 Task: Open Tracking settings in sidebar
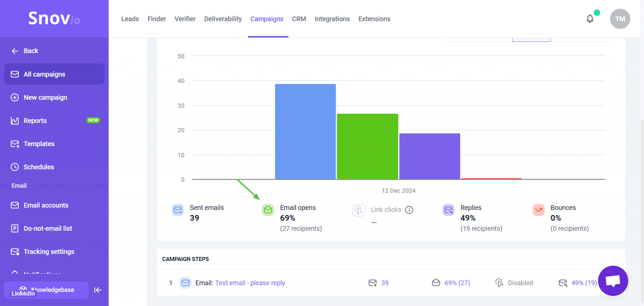click(55, 251)
